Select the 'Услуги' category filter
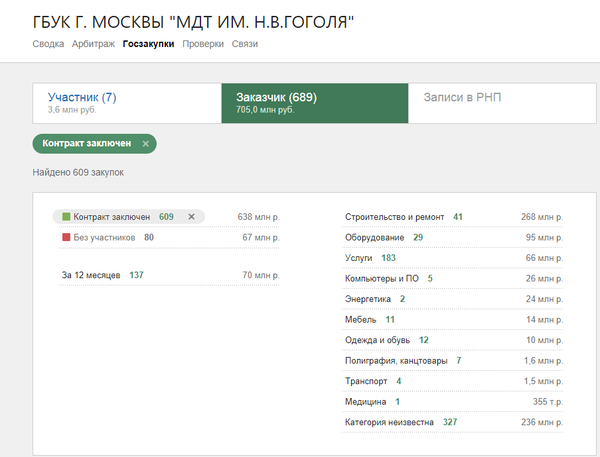Image resolution: width=600 pixels, height=457 pixels. 358,258
